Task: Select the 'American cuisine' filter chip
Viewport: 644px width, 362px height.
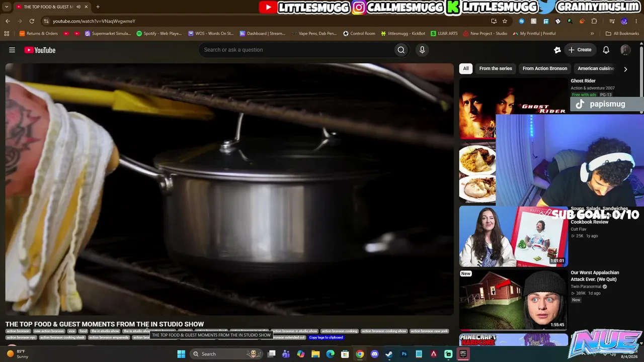Action: [596, 68]
